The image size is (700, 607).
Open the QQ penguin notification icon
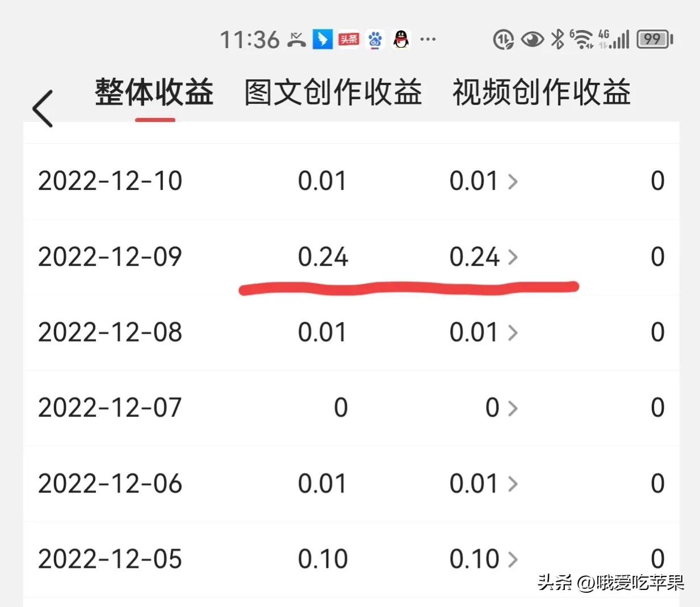[x=401, y=40]
